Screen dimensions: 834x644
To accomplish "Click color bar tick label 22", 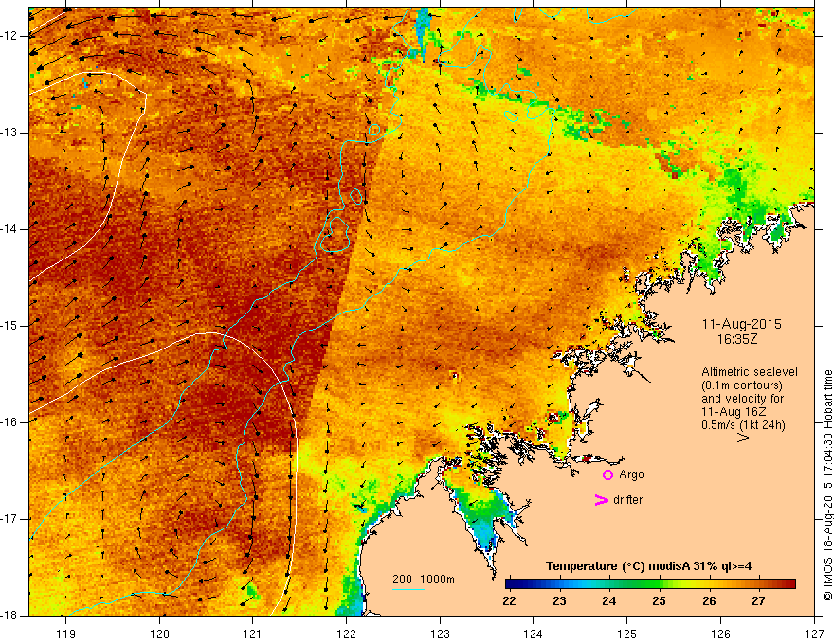I will tap(509, 601).
